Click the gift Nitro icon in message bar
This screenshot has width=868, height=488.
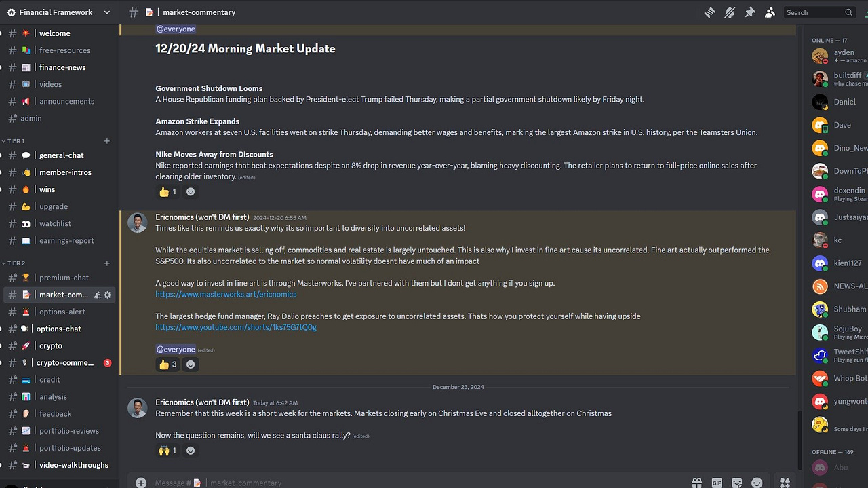click(x=696, y=483)
